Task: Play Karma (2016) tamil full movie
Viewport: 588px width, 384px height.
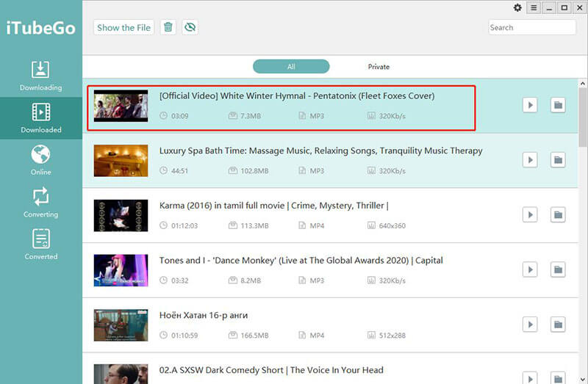Action: (x=530, y=214)
